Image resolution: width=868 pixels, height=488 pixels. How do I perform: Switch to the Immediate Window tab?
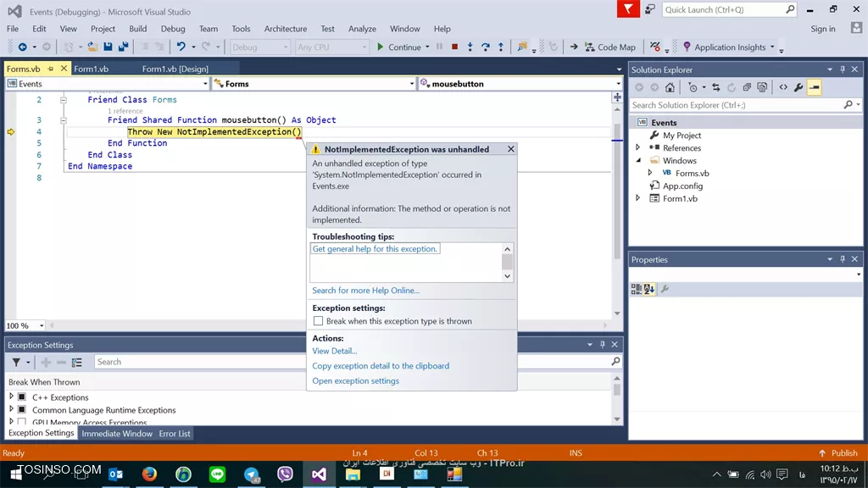pyautogui.click(x=117, y=434)
